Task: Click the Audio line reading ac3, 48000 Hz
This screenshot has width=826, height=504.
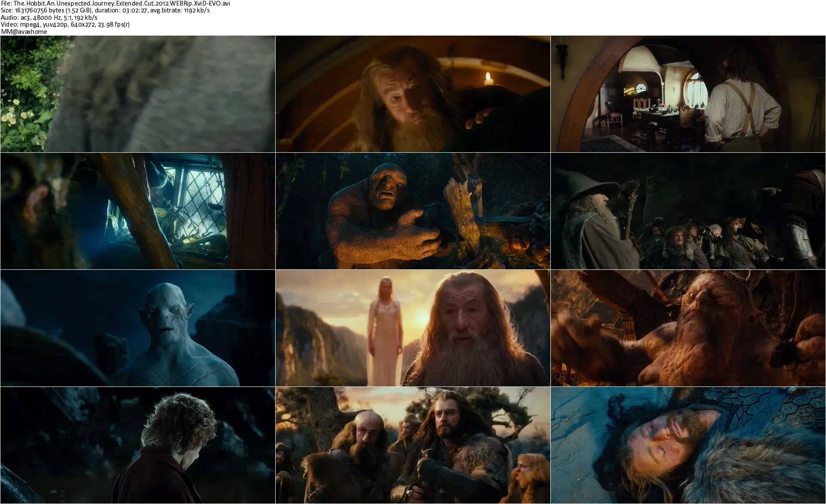Action: click(49, 18)
